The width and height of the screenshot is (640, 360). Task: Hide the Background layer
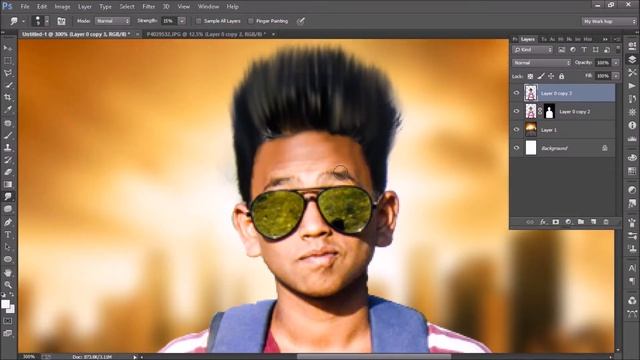(516, 148)
